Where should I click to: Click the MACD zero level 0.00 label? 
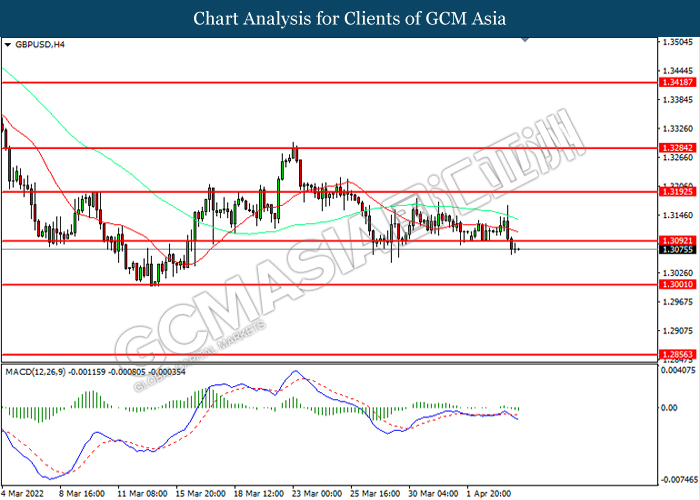669,408
